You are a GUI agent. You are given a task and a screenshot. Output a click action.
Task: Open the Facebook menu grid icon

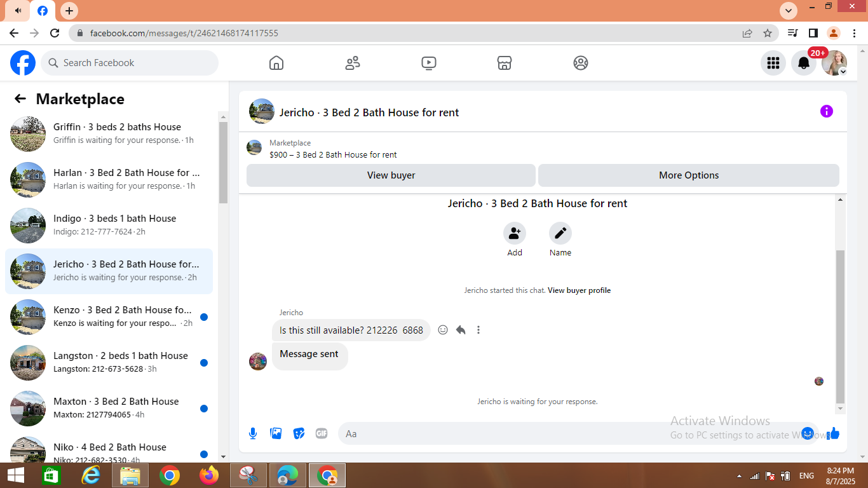[x=773, y=63]
